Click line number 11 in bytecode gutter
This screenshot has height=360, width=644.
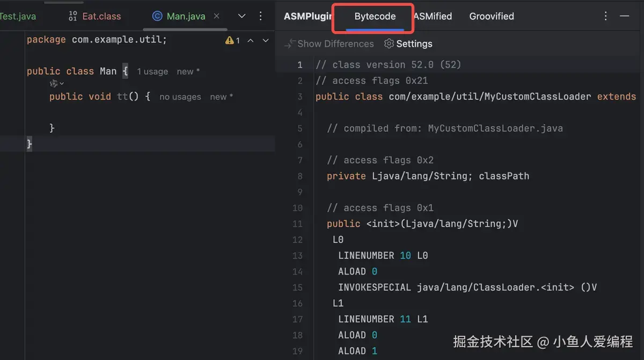(297, 224)
